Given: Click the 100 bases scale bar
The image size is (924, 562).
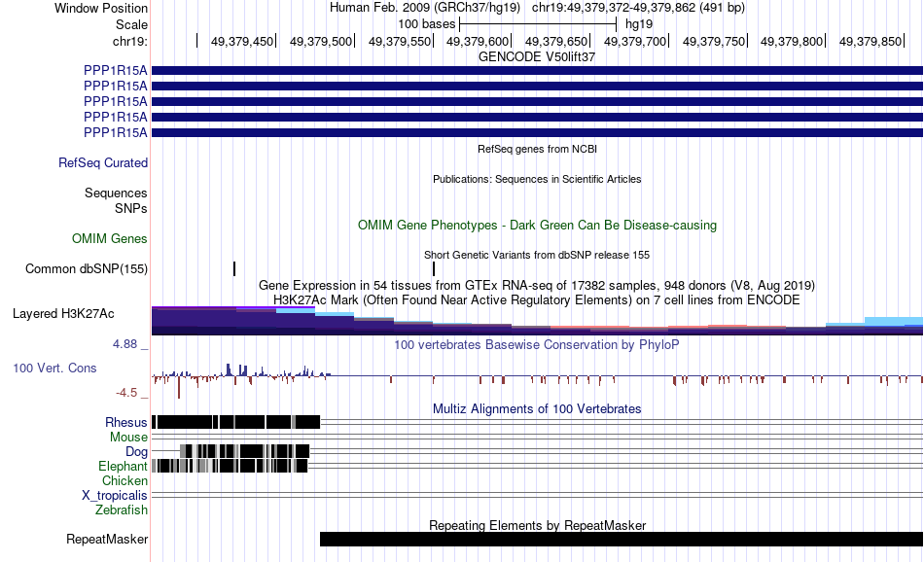Looking at the screenshot, I should click(538, 24).
